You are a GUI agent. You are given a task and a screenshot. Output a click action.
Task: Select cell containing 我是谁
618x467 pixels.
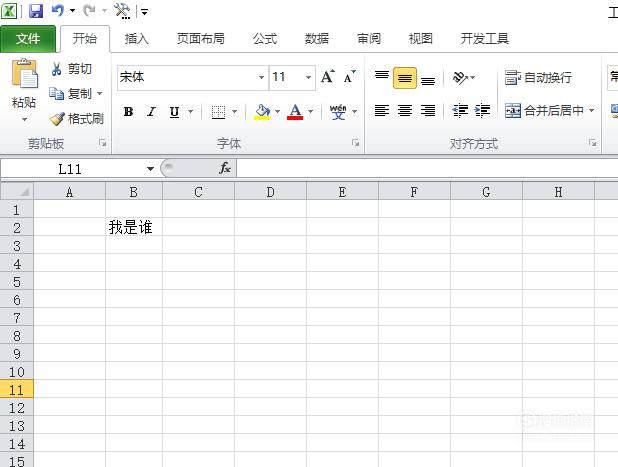[134, 227]
